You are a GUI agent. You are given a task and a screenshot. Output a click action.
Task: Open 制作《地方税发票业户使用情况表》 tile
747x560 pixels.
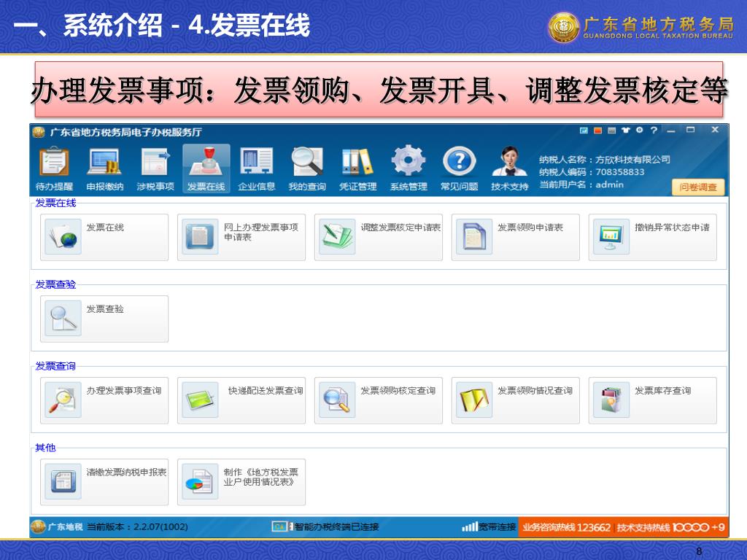[x=241, y=482]
